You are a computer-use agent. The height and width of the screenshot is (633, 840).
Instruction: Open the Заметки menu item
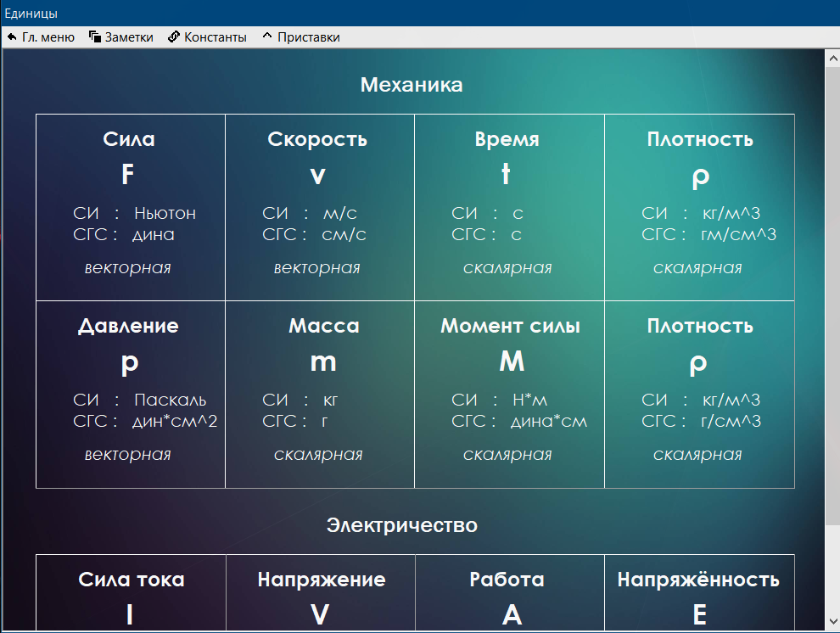(x=121, y=37)
